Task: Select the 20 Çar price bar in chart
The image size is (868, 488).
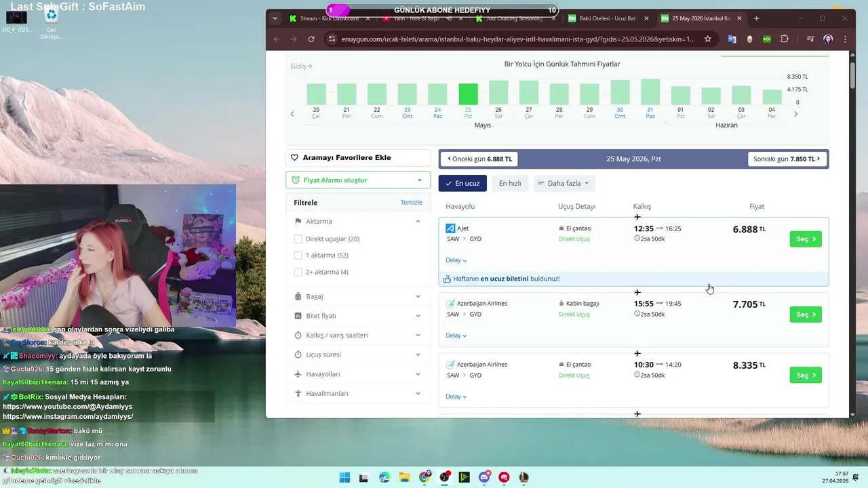Action: coord(316,94)
